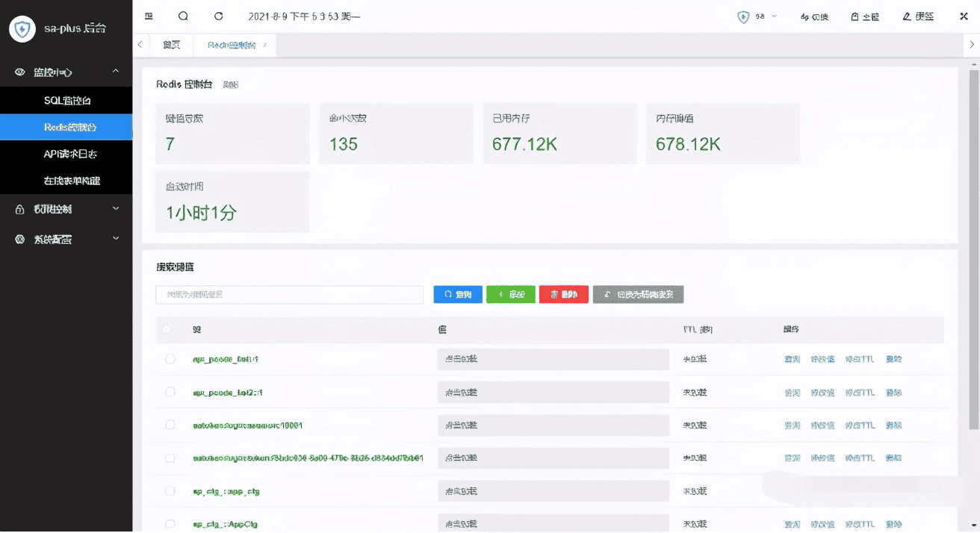Open search using the magnifier icon
This screenshot has width=980, height=533.
pyautogui.click(x=184, y=16)
